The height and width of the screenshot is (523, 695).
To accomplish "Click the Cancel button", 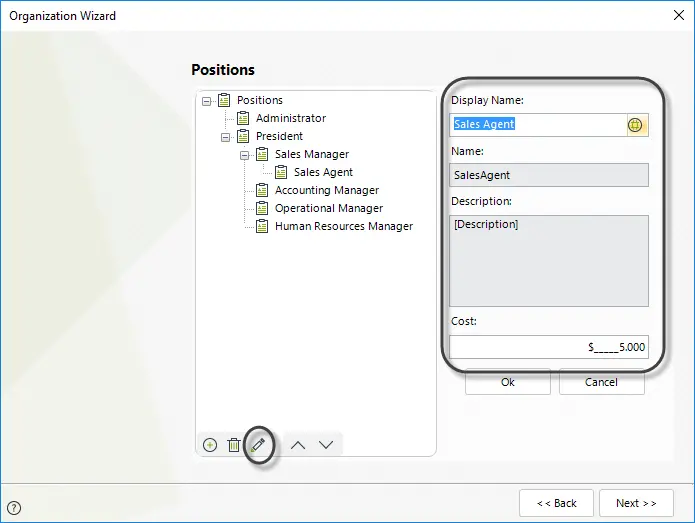I will pos(601,382).
